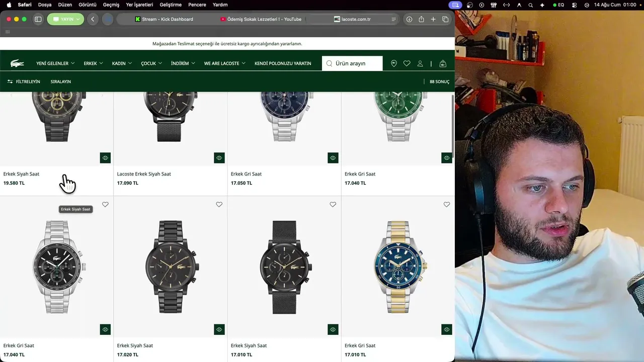Favorite the black mesh-strap watch in second row

[x=333, y=205]
